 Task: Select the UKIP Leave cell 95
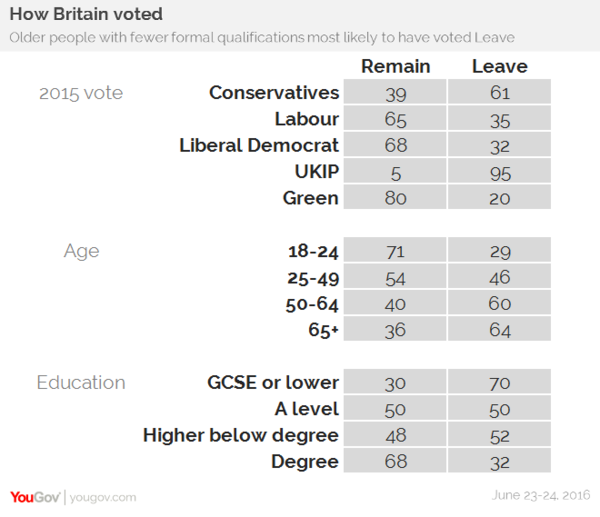(499, 171)
